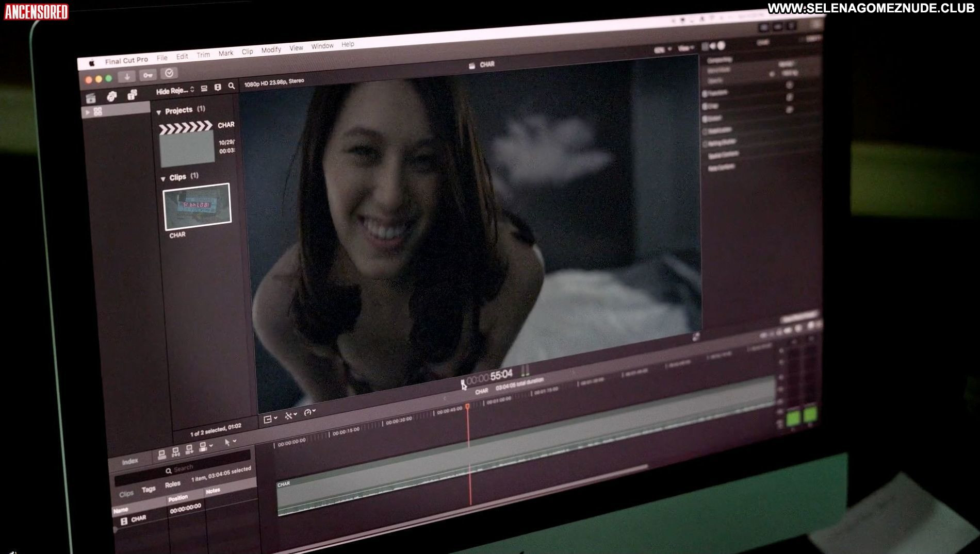Open the Photos and Audio sidebar
The image size is (980, 554).
[112, 96]
